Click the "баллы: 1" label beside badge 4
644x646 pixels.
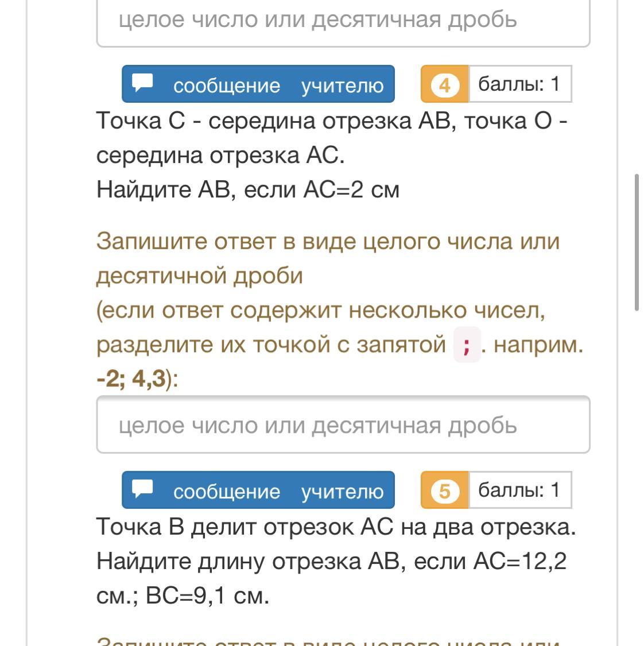(519, 84)
